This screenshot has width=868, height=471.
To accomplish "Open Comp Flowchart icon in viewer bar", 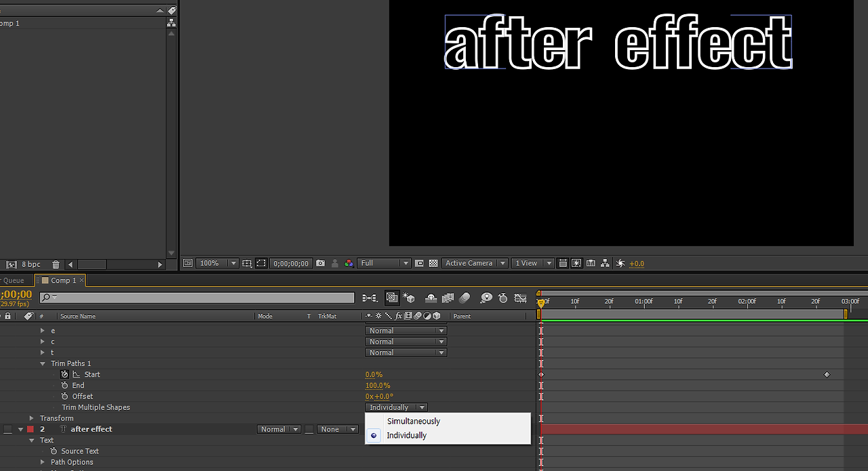I will coord(605,263).
